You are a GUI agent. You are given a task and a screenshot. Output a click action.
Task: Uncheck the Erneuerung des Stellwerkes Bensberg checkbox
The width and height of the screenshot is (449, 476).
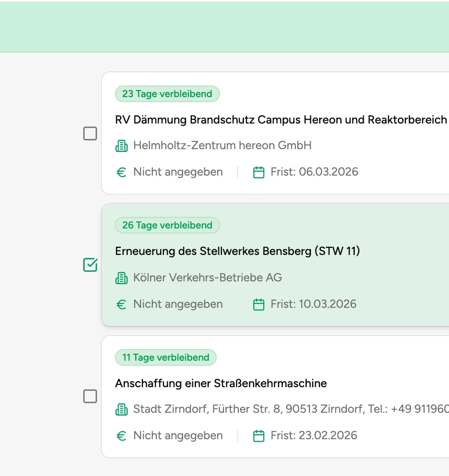tap(90, 265)
